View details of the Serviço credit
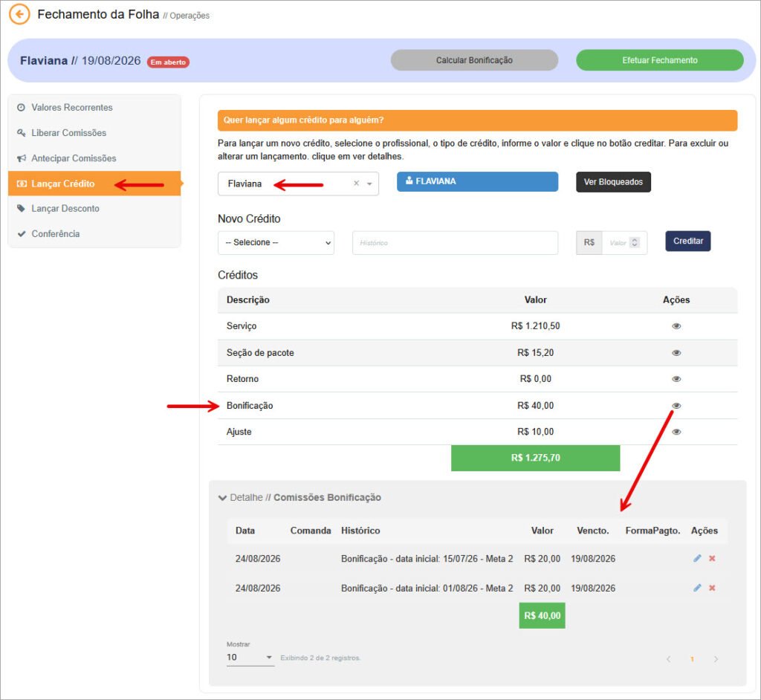This screenshot has width=761, height=700. (676, 326)
